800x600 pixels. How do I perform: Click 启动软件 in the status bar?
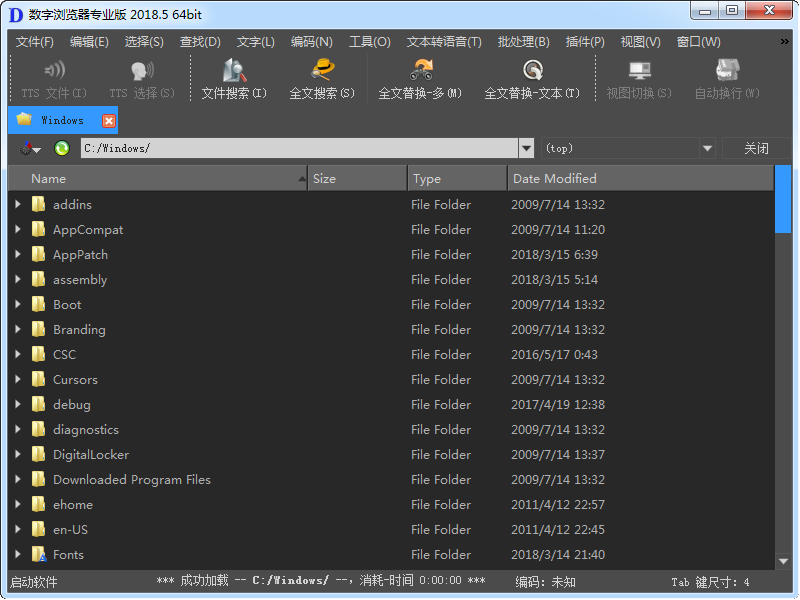tap(34, 582)
